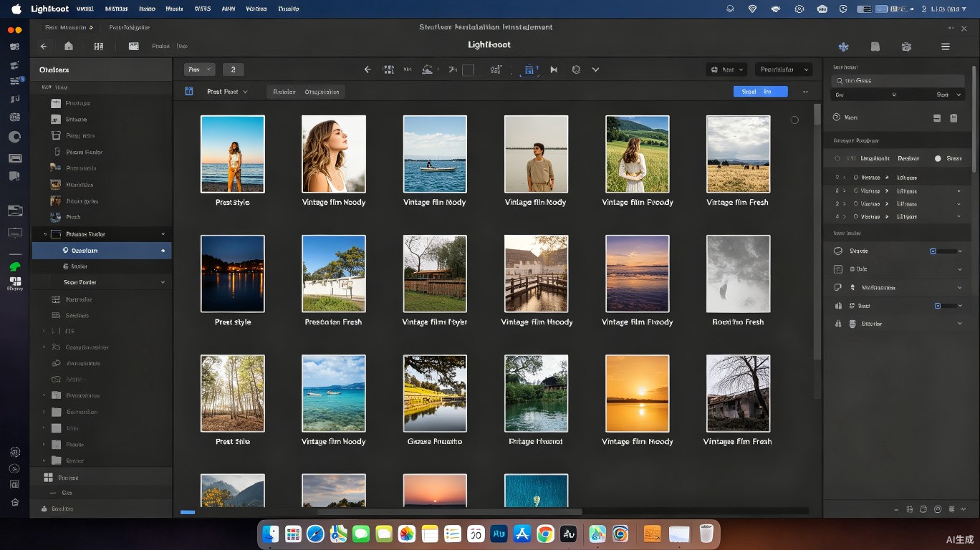The image size is (980, 550).
Task: Click the green tree icon in the left strip
Action: (15, 266)
